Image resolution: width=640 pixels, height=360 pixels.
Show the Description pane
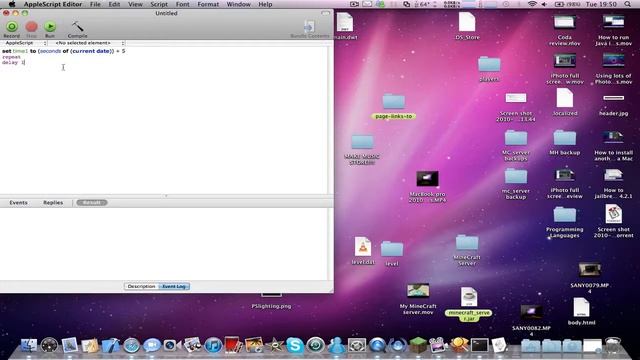[141, 286]
